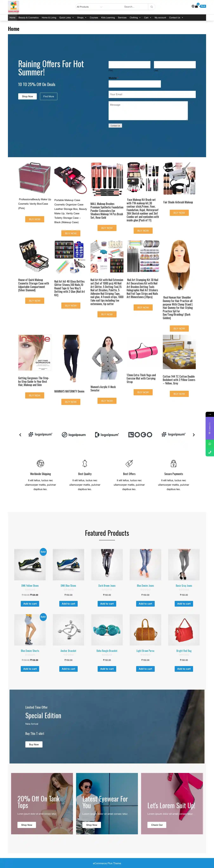Open the Beauty & Cosmetics menu item
Screen dimensions: 214x868
coord(28,18)
